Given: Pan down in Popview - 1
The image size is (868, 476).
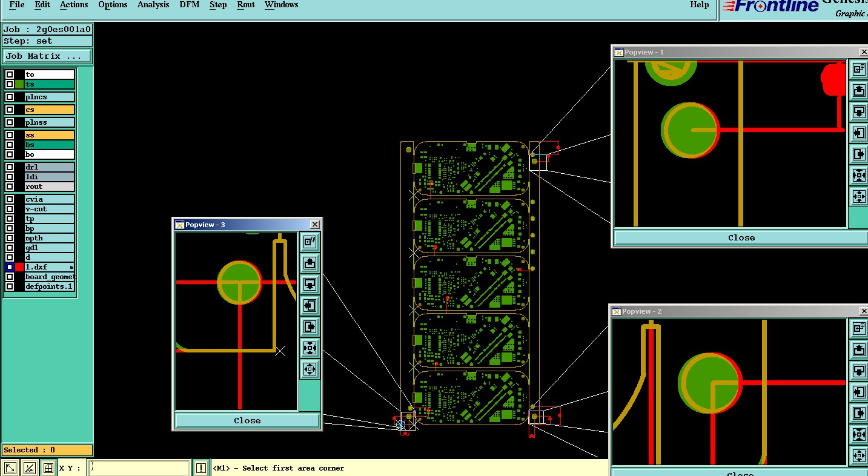Looking at the screenshot, I should coord(859,112).
